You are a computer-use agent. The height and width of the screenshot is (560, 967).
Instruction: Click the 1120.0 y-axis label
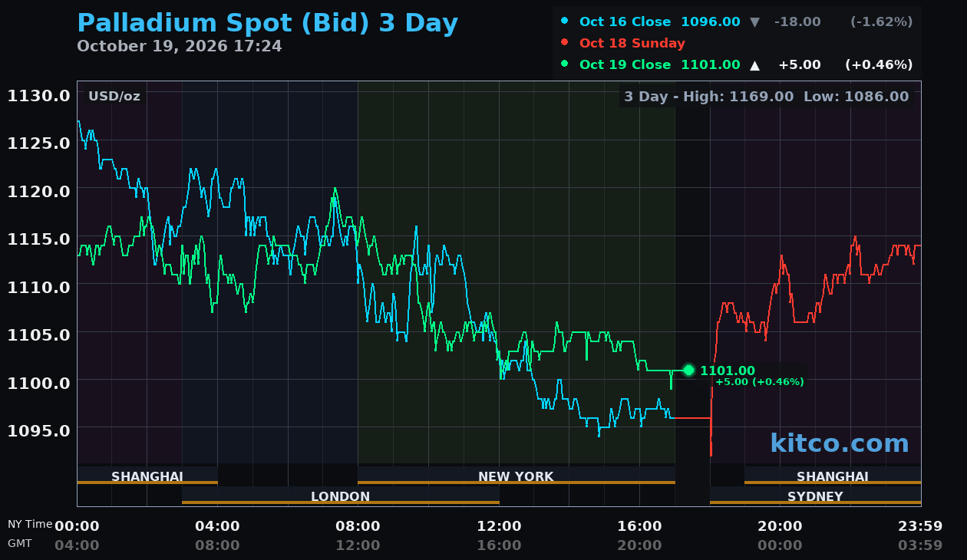tap(39, 191)
